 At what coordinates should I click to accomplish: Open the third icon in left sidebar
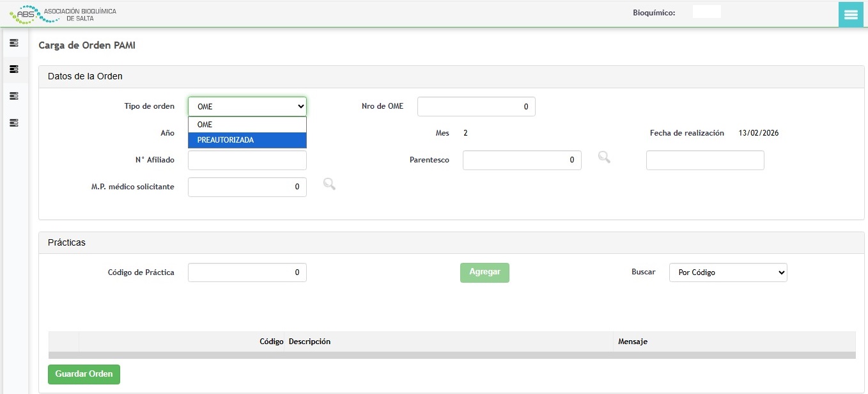[x=13, y=96]
